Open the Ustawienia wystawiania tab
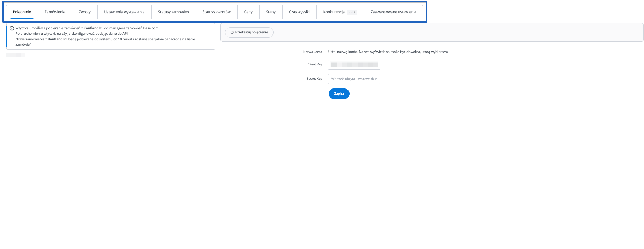 [124, 12]
